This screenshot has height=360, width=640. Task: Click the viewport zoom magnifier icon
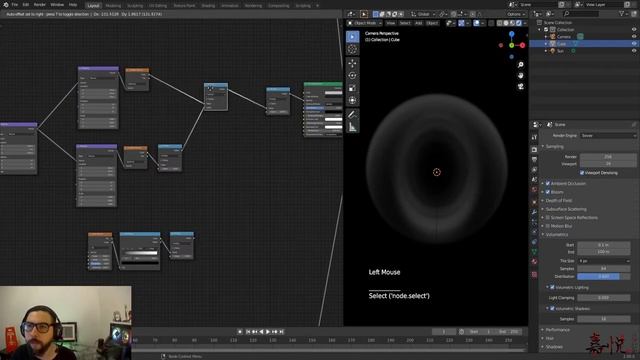tap(520, 65)
